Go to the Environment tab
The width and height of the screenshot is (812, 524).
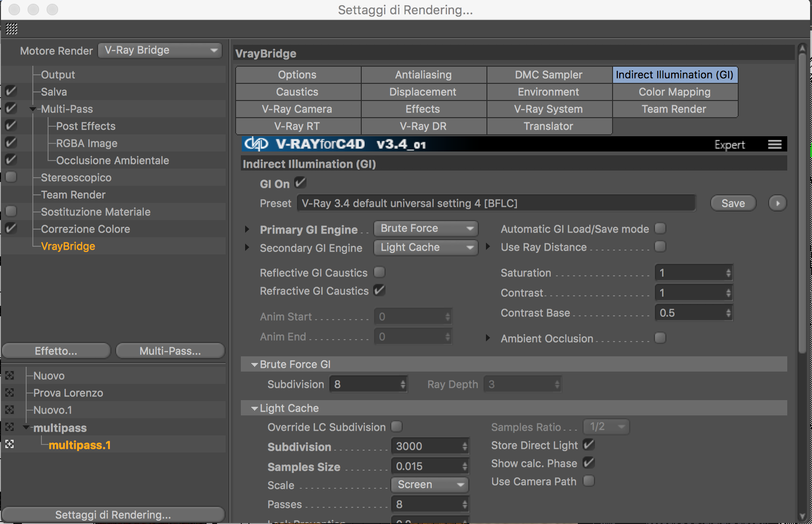(x=549, y=92)
